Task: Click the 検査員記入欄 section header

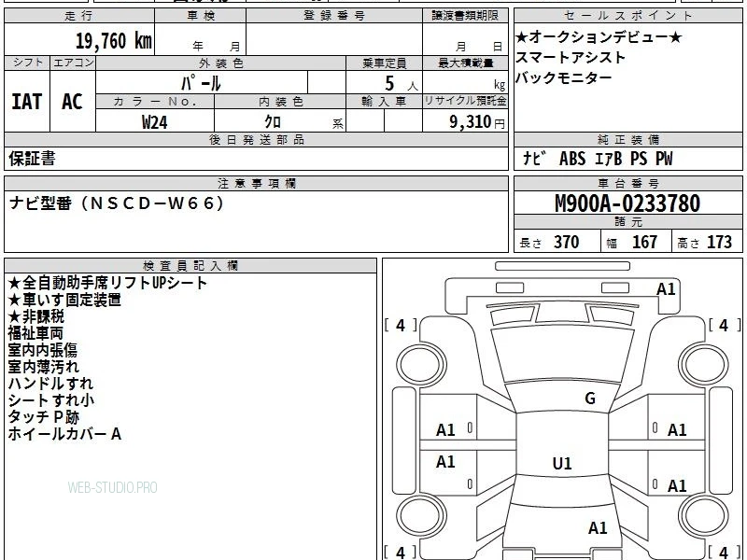Action: click(190, 265)
